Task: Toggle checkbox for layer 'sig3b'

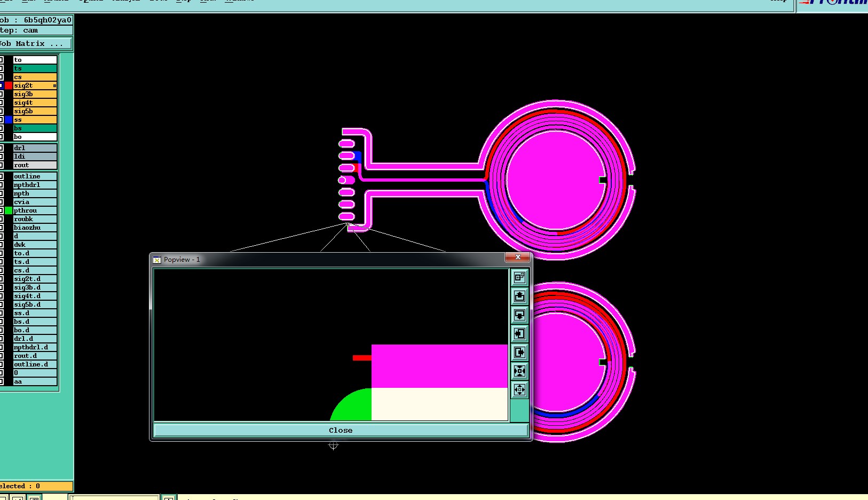Action: coord(2,94)
